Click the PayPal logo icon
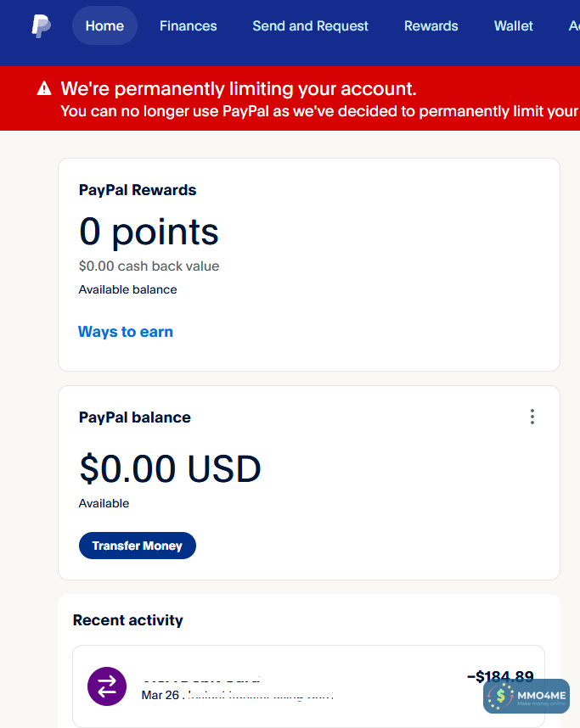 coord(41,26)
